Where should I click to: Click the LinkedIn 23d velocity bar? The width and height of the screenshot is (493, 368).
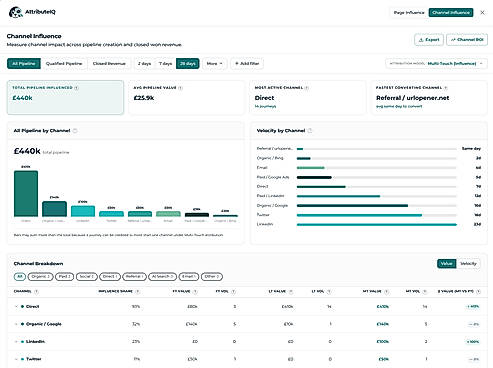(377, 224)
